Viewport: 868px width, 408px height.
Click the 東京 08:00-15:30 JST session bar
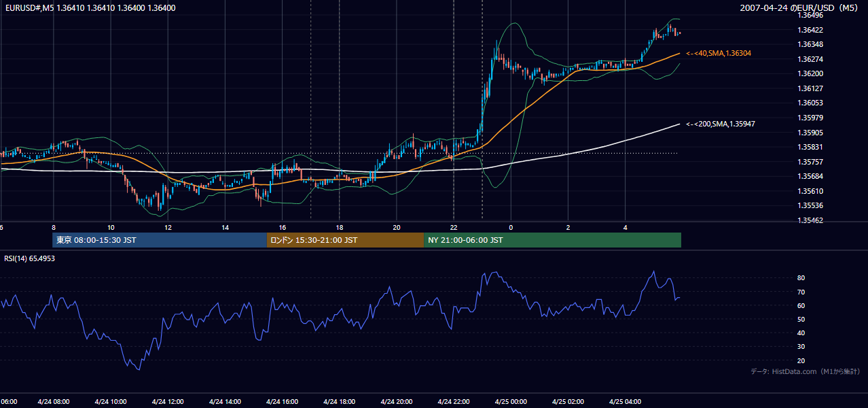(160, 240)
